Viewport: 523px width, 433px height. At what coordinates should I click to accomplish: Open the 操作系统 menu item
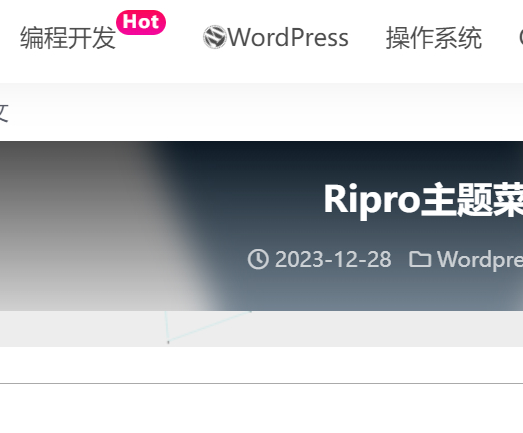tap(434, 38)
